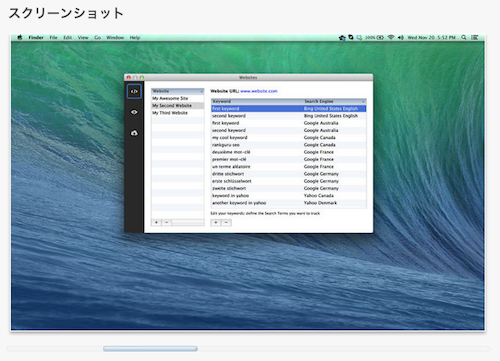Open the volume speaker menu
This screenshot has width=500, height=361.
[x=400, y=38]
